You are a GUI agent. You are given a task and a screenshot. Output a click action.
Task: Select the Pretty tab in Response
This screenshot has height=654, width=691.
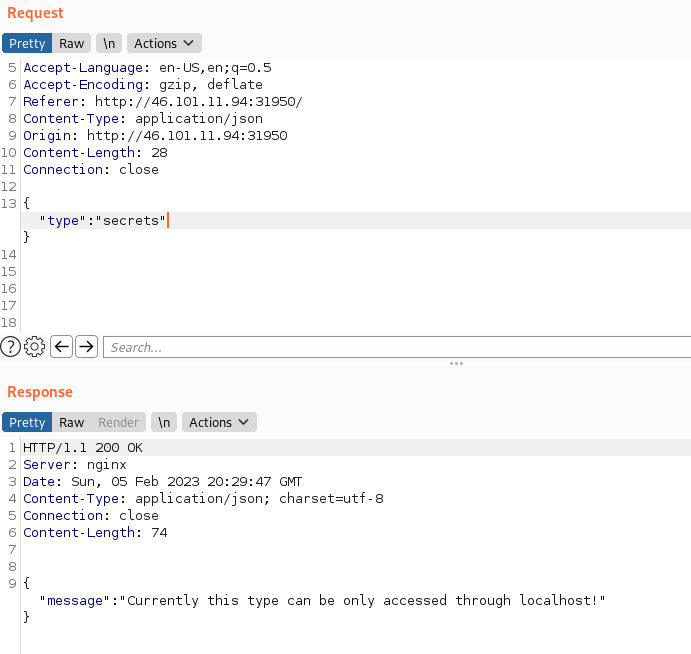tap(27, 422)
